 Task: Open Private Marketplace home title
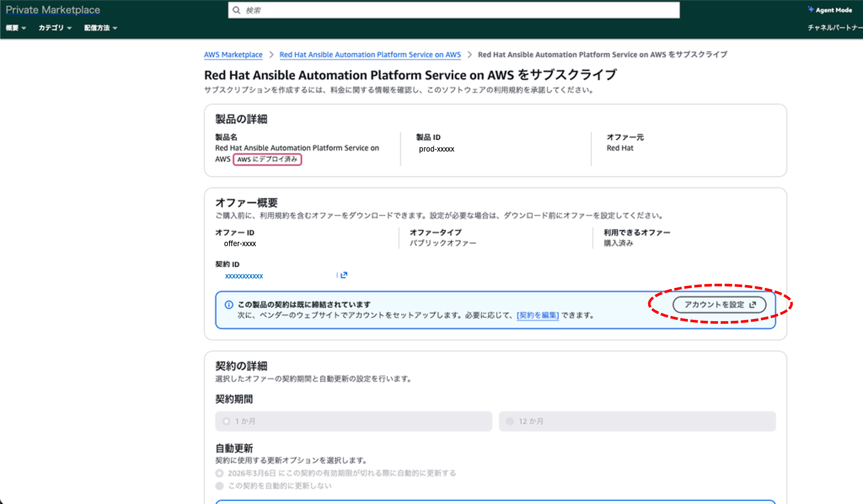[53, 10]
